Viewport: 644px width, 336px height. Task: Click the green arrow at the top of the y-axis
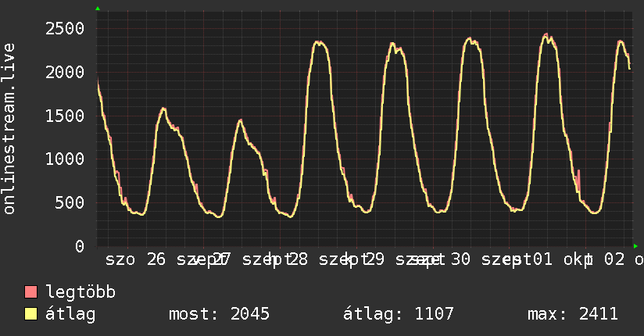[x=98, y=9]
